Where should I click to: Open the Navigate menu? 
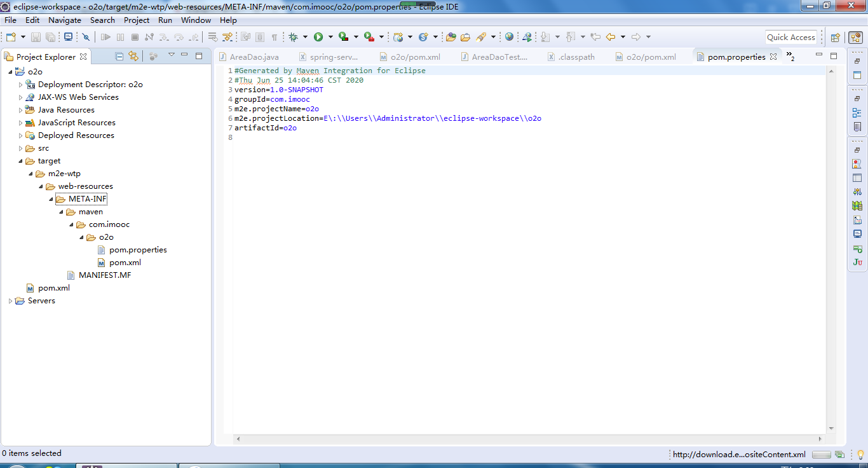(x=65, y=20)
